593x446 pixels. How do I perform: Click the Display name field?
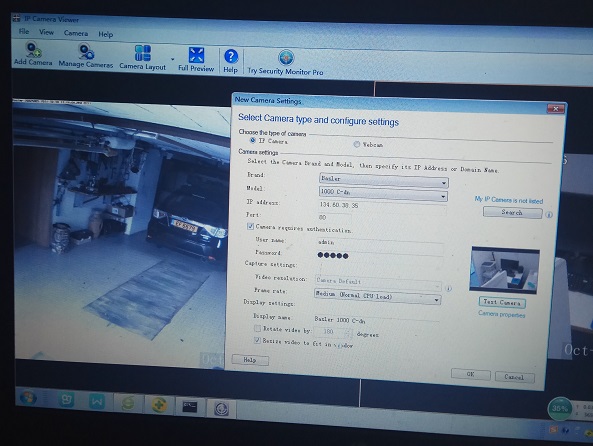[x=376, y=320]
